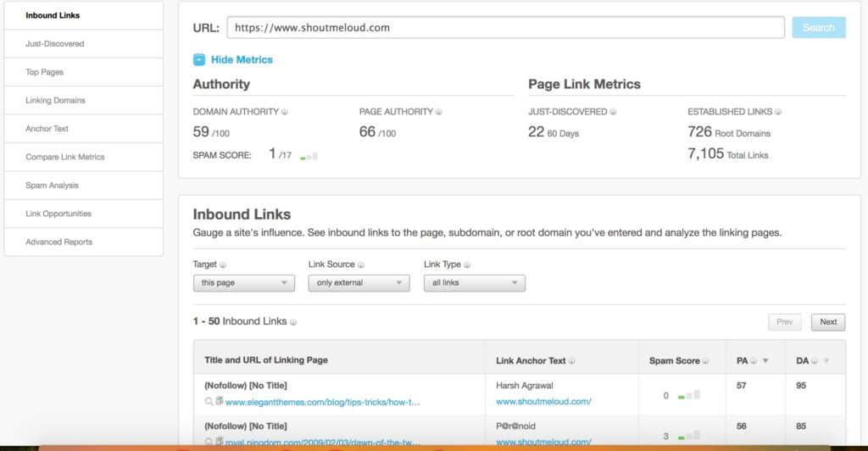Click the URL input field

(x=505, y=28)
